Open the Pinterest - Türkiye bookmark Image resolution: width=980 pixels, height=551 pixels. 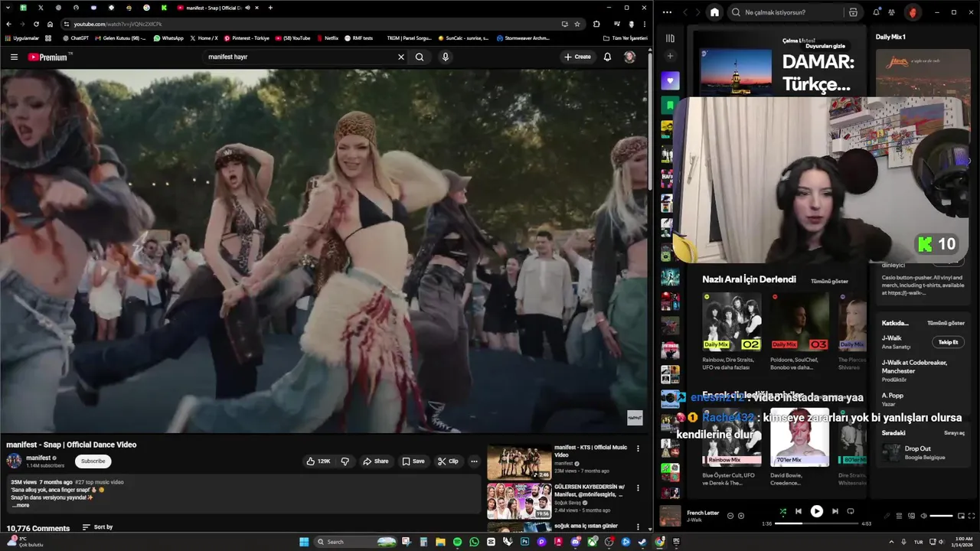coord(247,37)
